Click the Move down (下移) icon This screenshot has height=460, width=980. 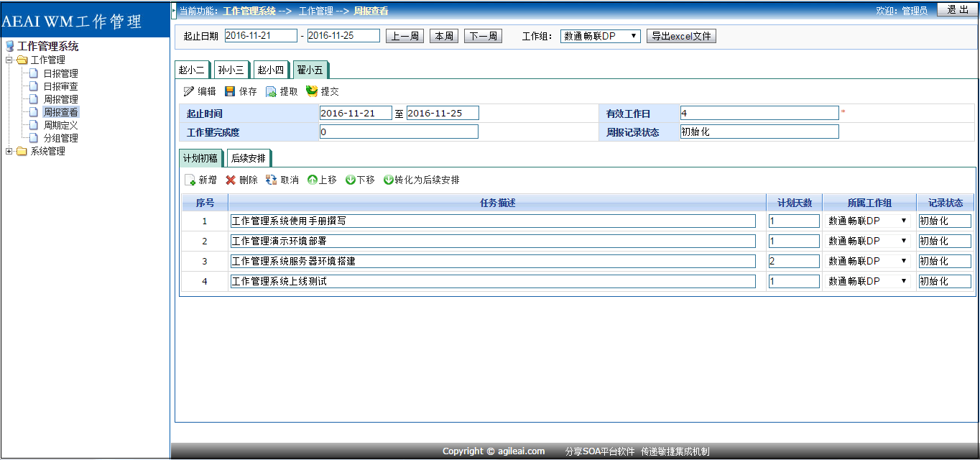pyautogui.click(x=351, y=180)
